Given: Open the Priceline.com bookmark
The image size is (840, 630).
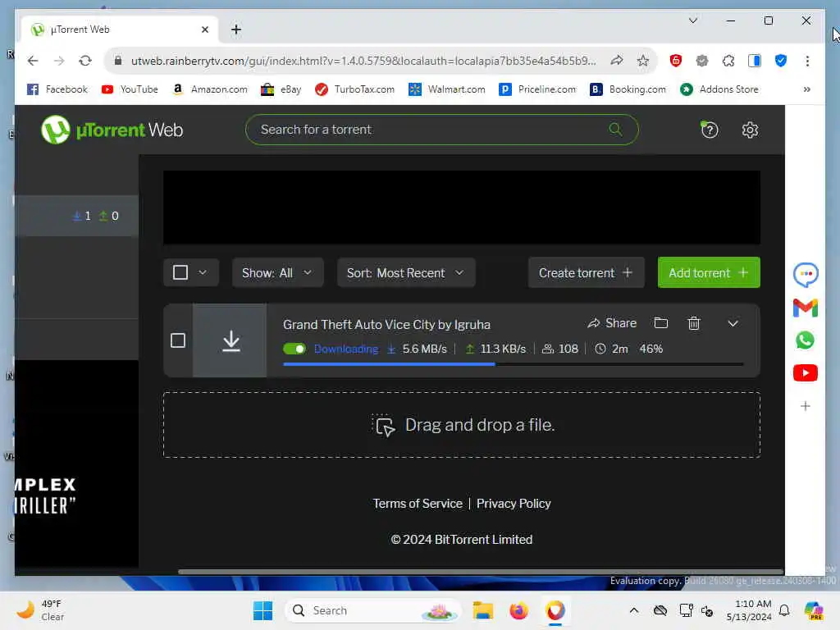Looking at the screenshot, I should coord(537,89).
